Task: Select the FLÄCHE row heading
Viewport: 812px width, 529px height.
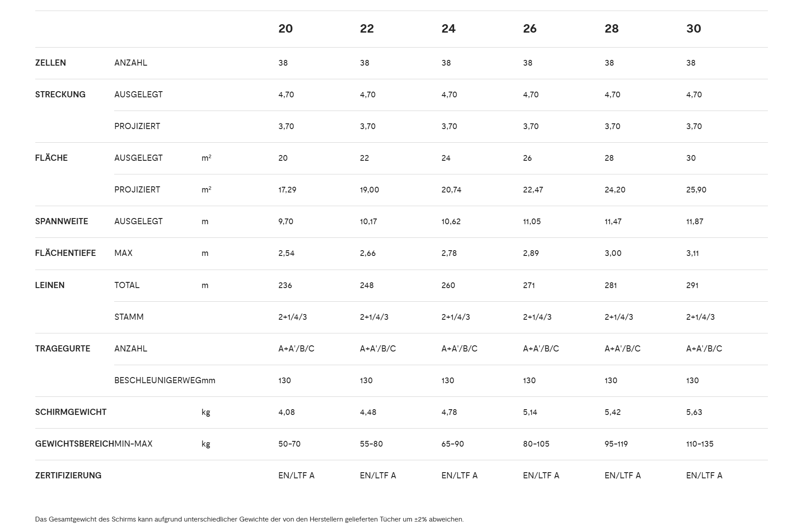Action: [x=52, y=158]
